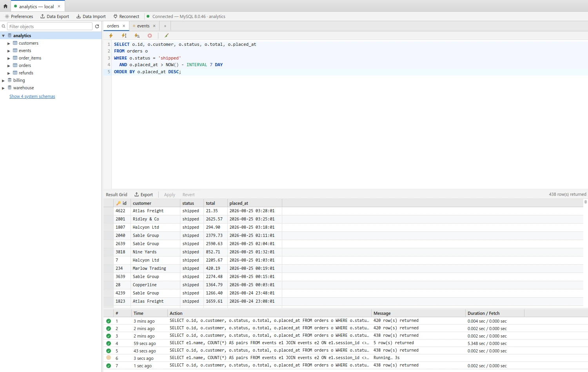Click the Connected — MySQL 8.0.46 status

[x=186, y=16]
